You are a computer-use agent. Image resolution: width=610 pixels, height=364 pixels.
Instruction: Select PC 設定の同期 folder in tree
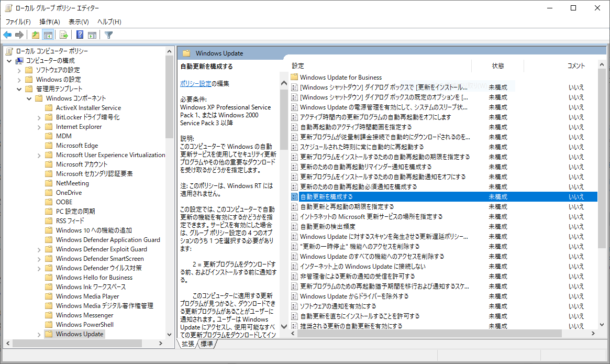tap(75, 212)
